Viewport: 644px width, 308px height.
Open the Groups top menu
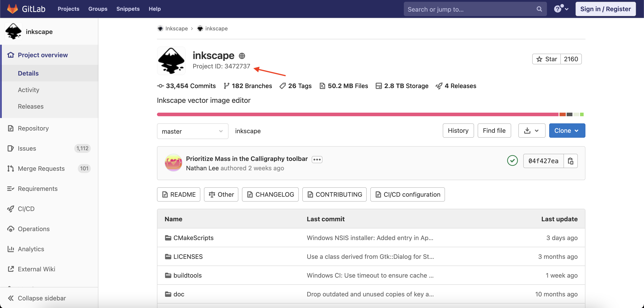tap(98, 9)
